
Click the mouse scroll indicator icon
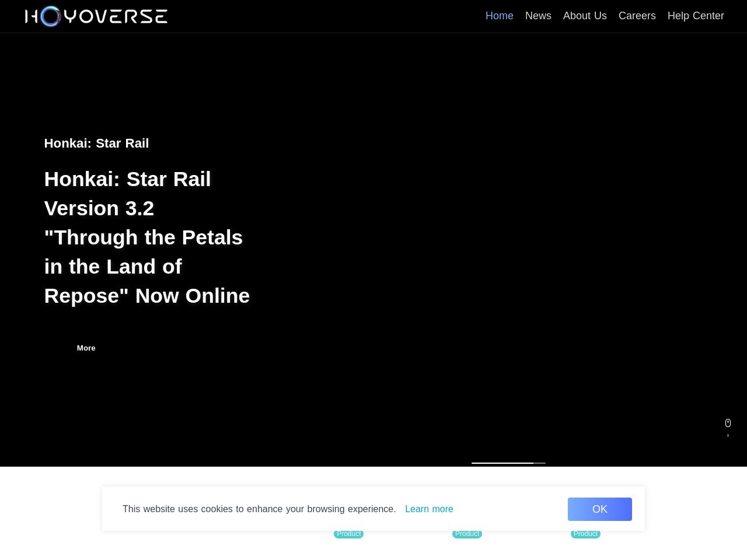coord(728,423)
